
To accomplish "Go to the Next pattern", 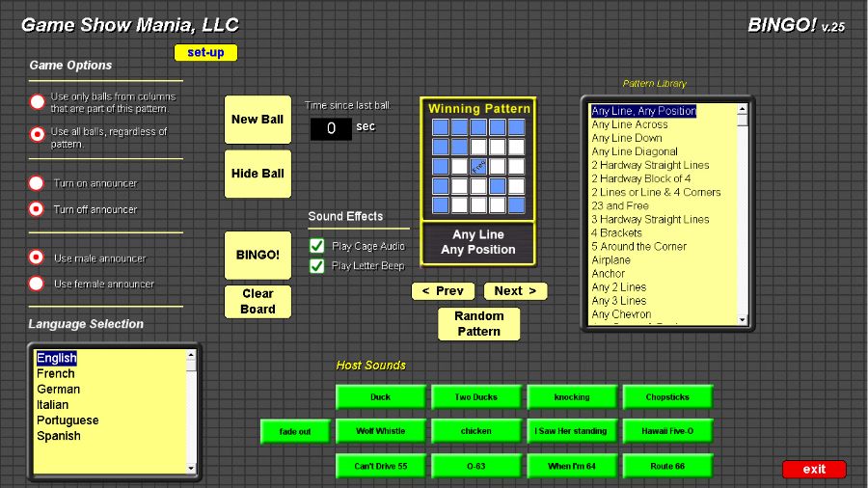I will tap(515, 290).
